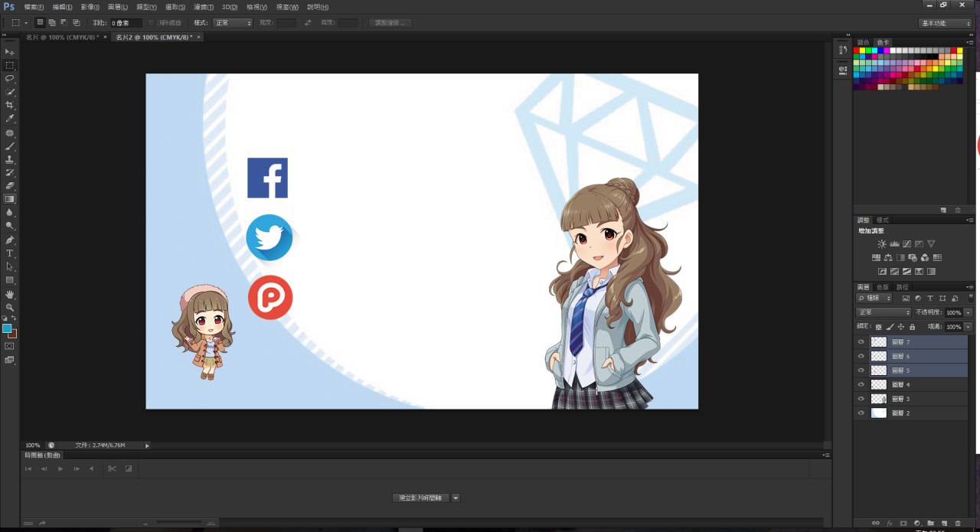Select the Hand tool

10,294
